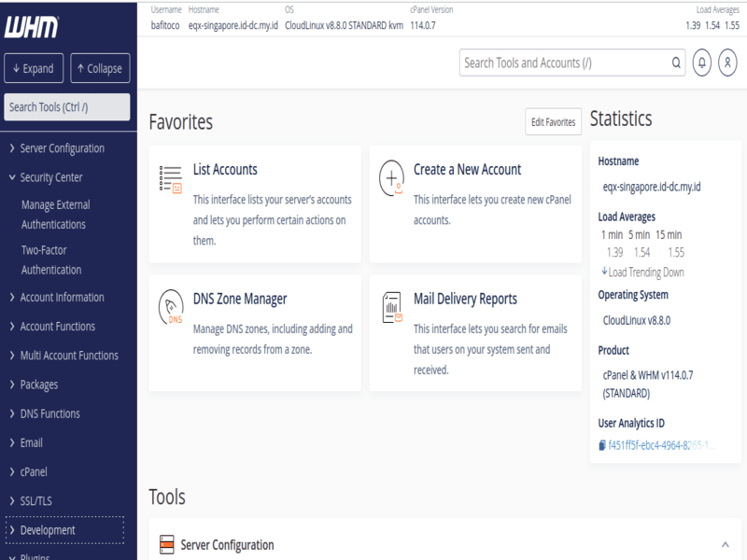The height and width of the screenshot is (560, 747).
Task: Expand the DNS Functions sidebar section
Action: pos(49,413)
